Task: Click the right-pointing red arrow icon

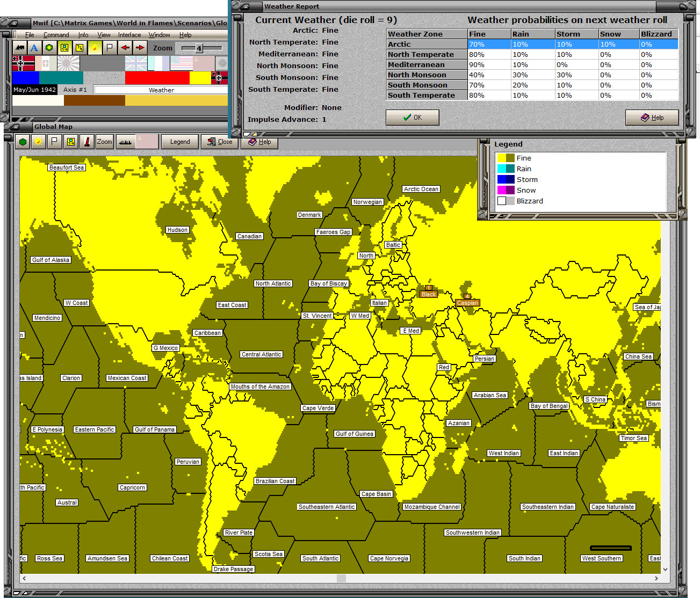Action: pyautogui.click(x=140, y=48)
